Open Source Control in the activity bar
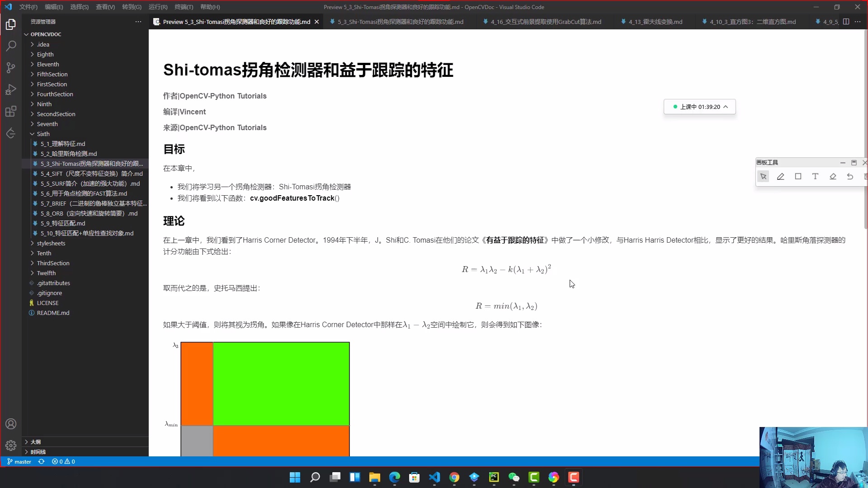 11,68
